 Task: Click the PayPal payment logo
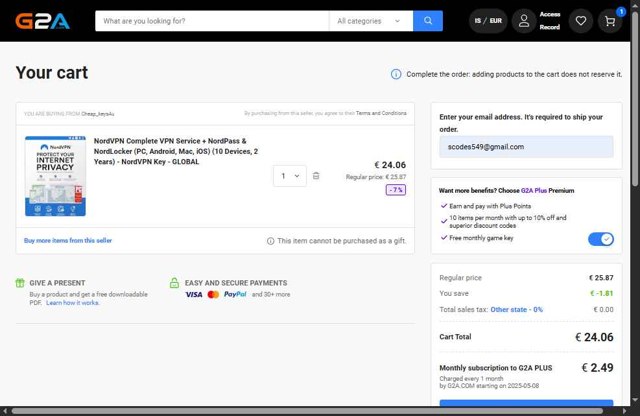[235, 295]
